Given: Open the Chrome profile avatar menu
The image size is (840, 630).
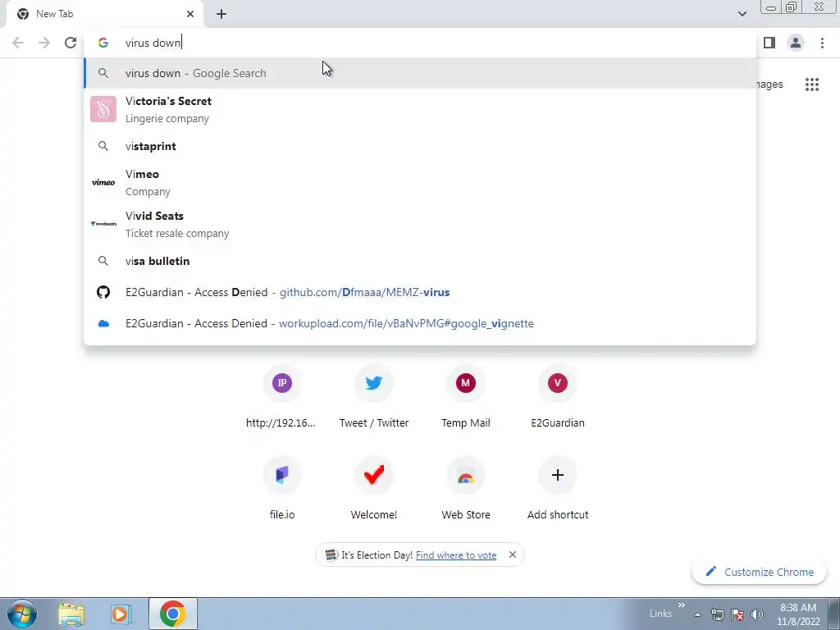Looking at the screenshot, I should pyautogui.click(x=796, y=43).
